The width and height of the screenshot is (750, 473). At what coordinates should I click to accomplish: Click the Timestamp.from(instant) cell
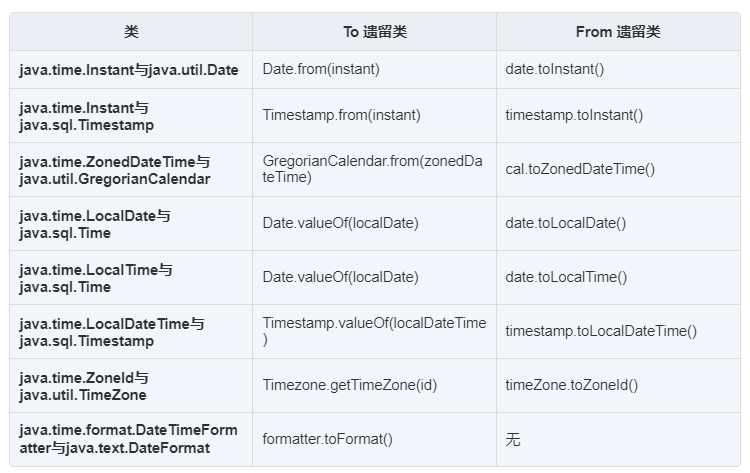[375, 115]
